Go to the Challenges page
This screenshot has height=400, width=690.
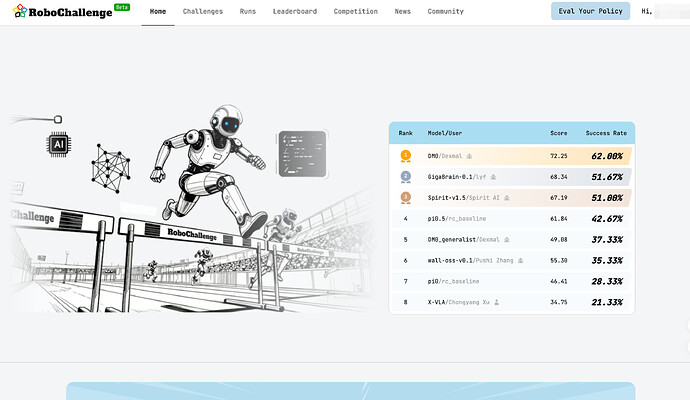point(203,11)
